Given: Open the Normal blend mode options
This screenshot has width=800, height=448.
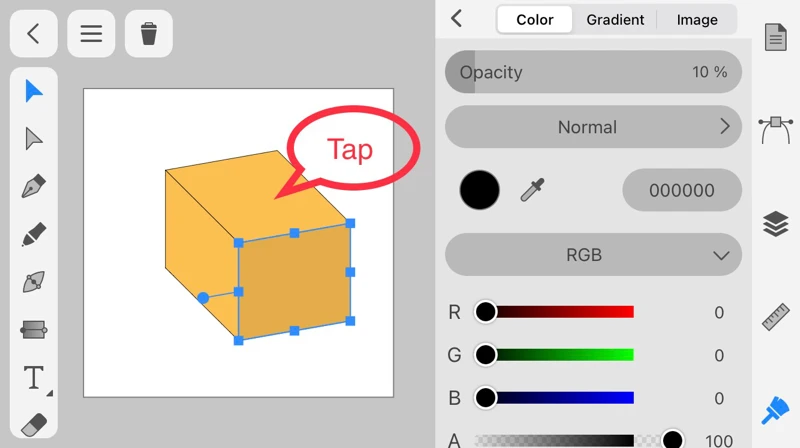Looking at the screenshot, I should click(x=593, y=127).
